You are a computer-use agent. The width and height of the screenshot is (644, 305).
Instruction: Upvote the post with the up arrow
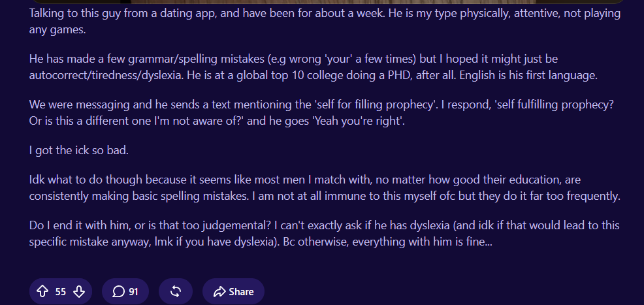tap(42, 291)
